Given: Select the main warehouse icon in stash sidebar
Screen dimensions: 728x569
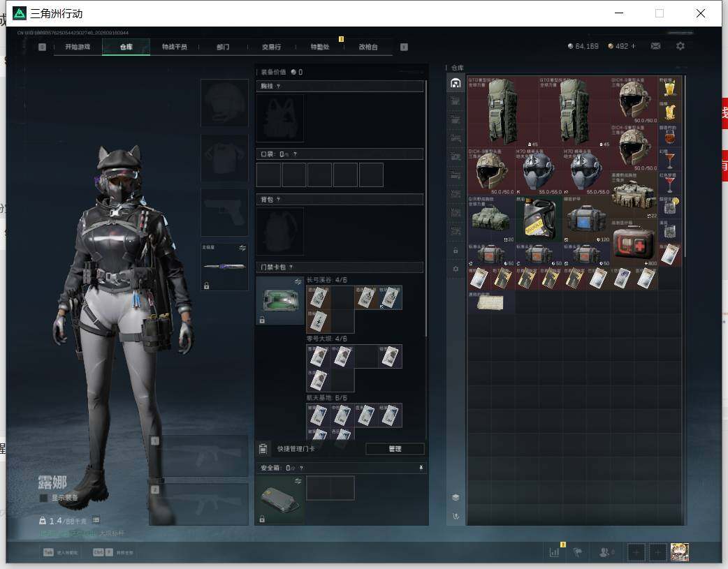Looking at the screenshot, I should [x=456, y=83].
